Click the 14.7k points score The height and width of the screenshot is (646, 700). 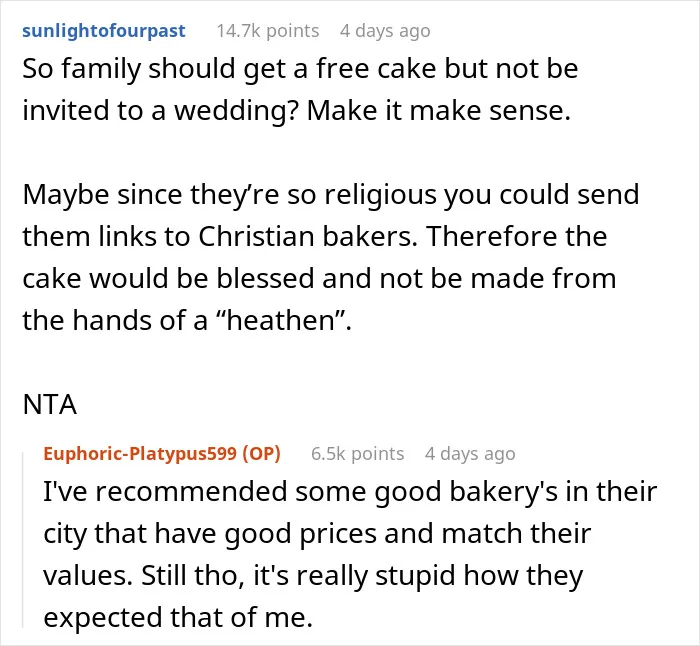[268, 31]
